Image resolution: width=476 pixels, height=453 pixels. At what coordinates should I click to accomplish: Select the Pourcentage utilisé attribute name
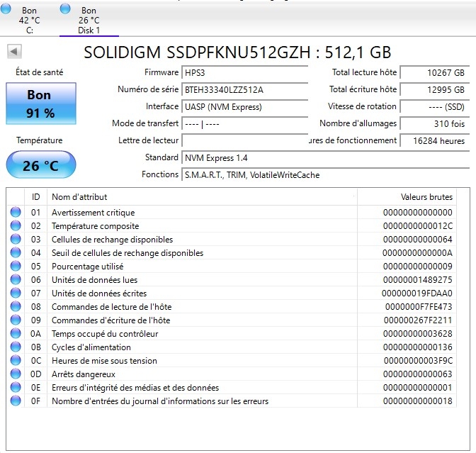(87, 267)
